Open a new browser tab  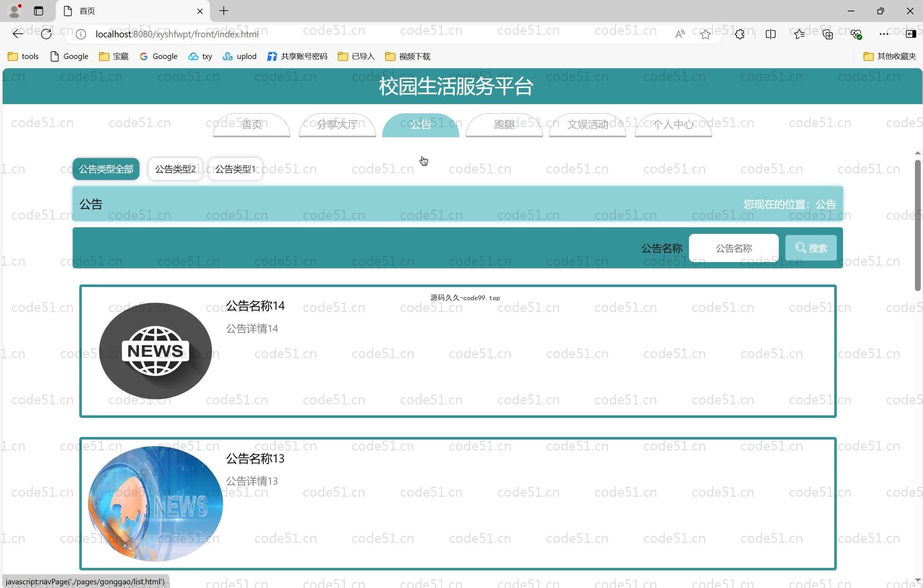pos(224,11)
